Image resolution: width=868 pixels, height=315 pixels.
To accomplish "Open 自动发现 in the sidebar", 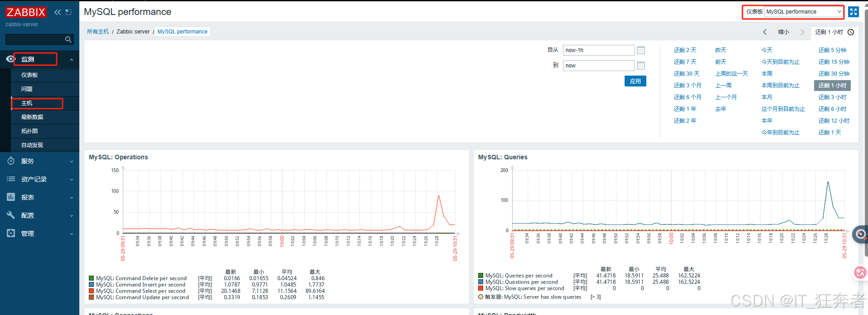I will (x=32, y=145).
